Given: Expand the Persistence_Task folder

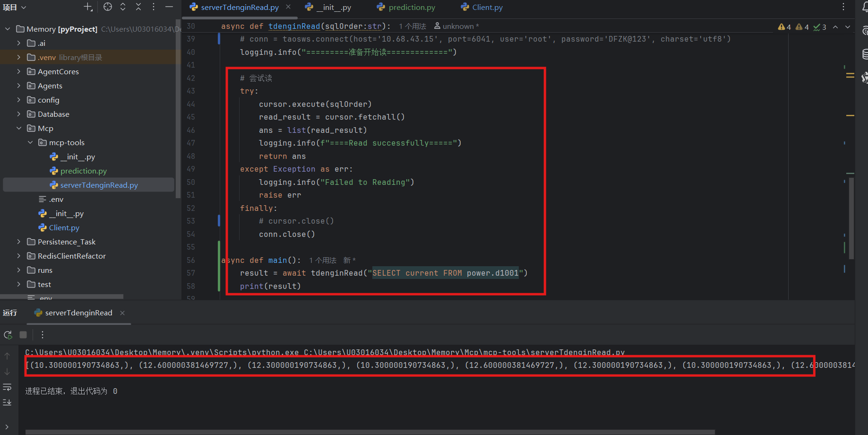Looking at the screenshot, I should [x=19, y=242].
